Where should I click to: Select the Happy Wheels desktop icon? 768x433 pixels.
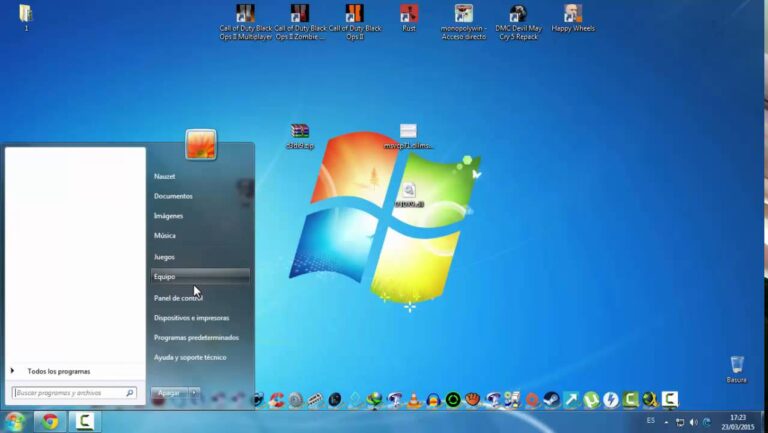pos(573,19)
